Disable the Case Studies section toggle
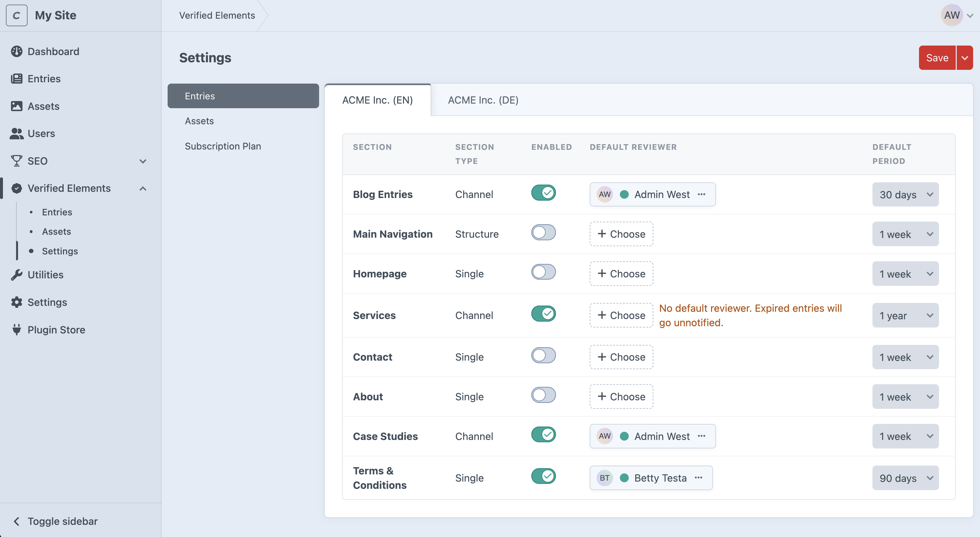The width and height of the screenshot is (980, 537). [543, 434]
